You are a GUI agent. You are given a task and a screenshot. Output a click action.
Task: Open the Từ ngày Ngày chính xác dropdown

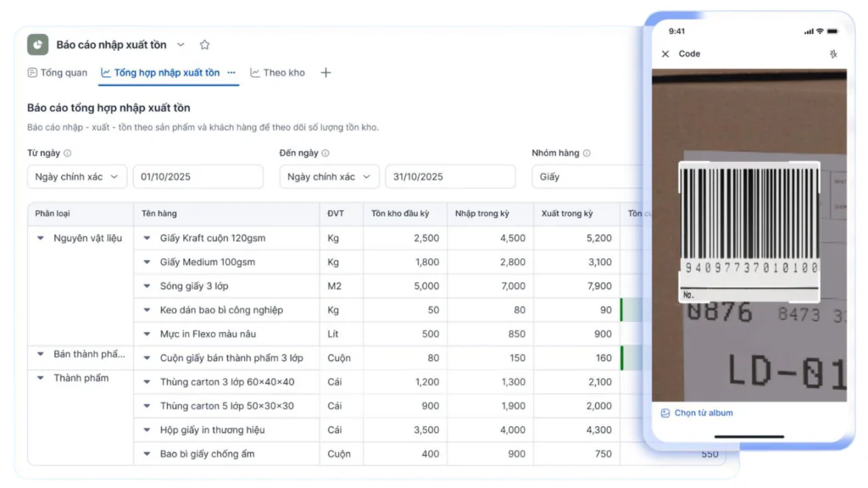77,177
